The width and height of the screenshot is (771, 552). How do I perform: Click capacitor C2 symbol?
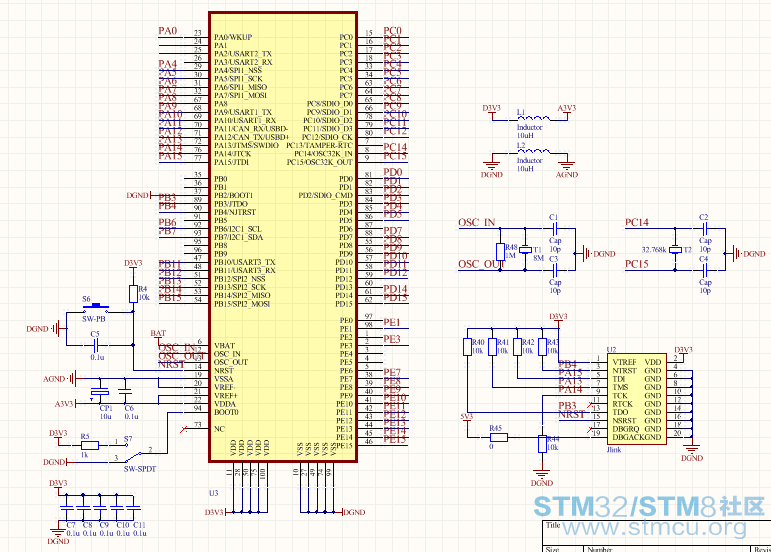[705, 229]
